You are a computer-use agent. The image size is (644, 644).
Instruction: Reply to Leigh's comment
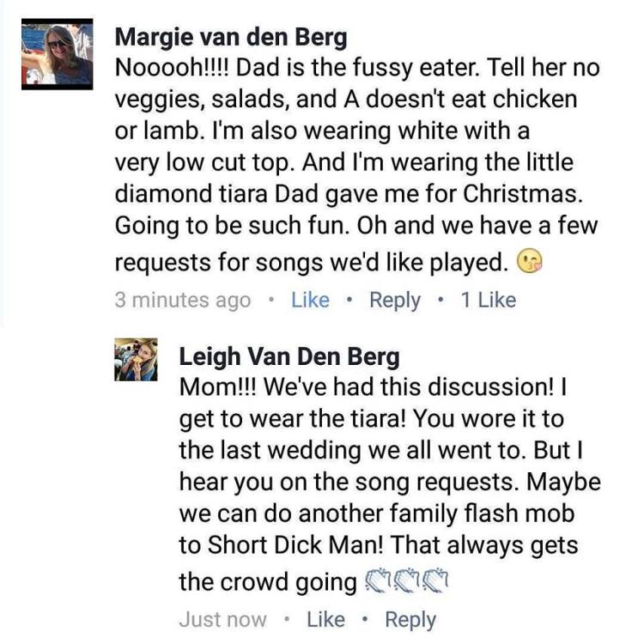coord(410,619)
